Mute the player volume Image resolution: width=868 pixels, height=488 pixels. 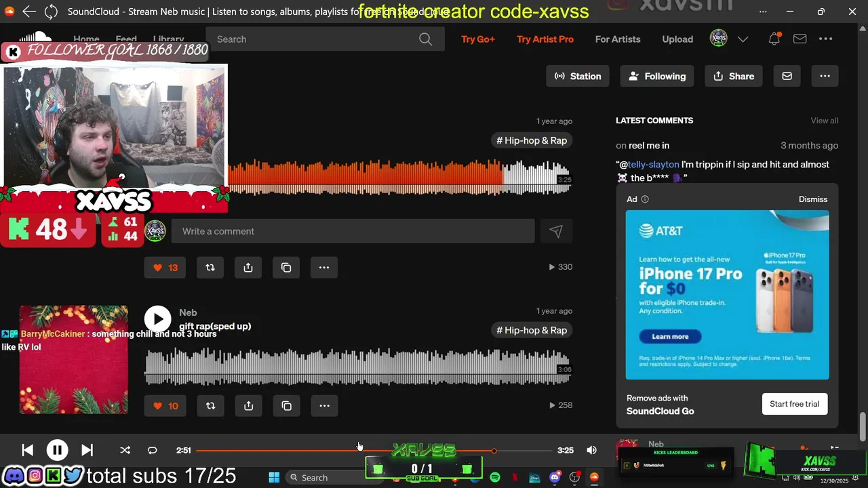[x=591, y=450]
